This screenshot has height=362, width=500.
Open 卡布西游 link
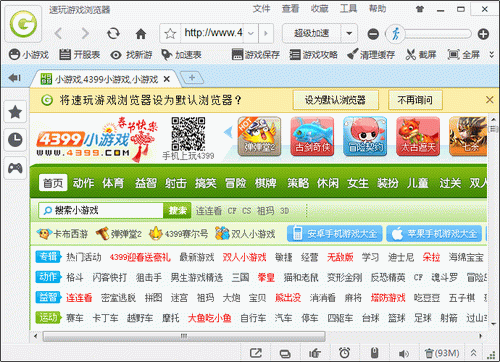point(62,234)
